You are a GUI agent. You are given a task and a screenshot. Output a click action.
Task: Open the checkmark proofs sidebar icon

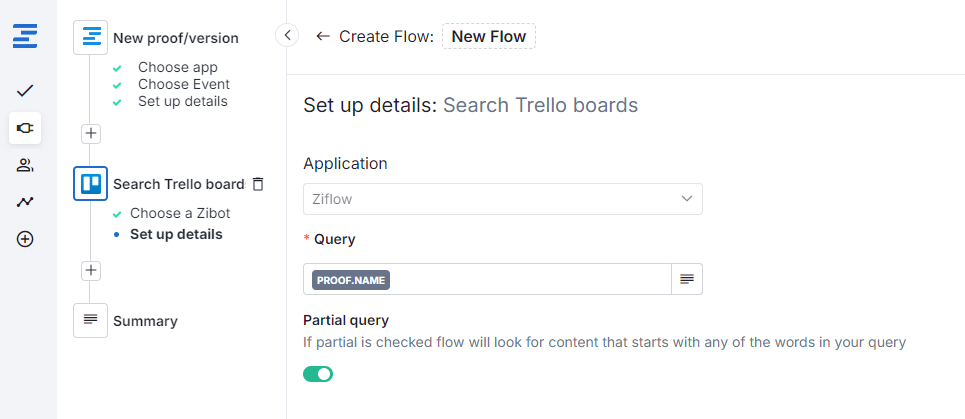point(25,91)
